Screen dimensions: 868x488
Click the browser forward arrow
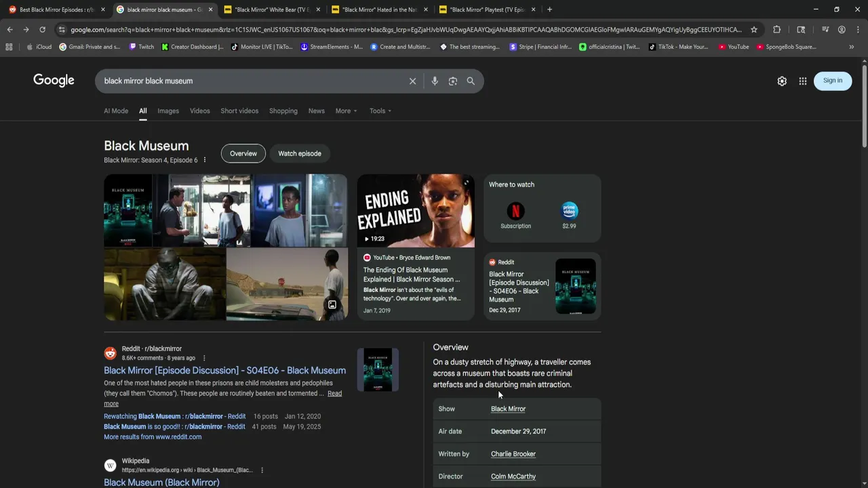[x=26, y=30]
